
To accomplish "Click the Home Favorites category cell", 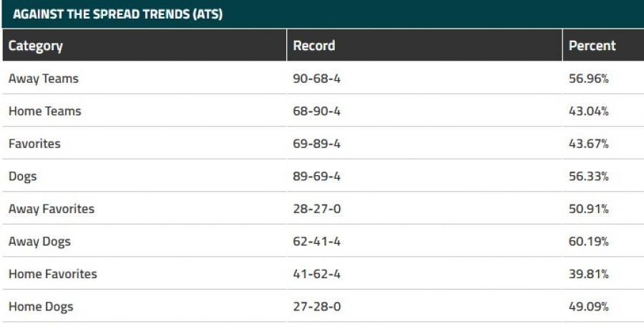I will [53, 274].
